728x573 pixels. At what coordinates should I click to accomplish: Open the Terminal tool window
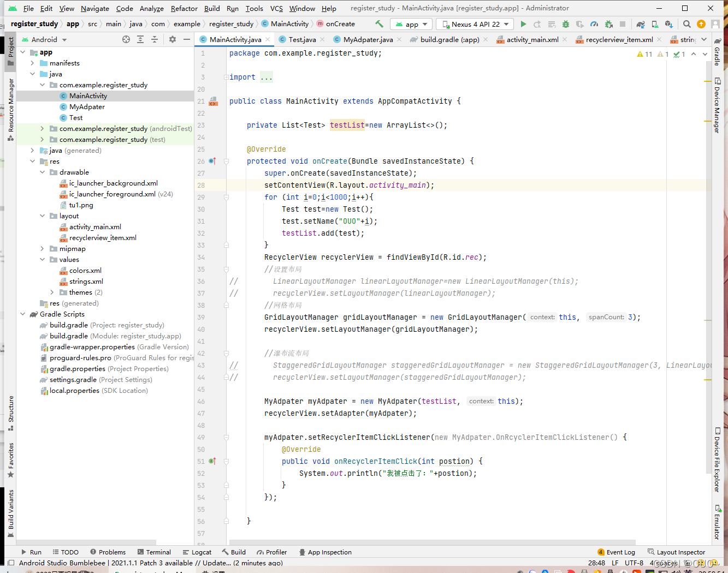click(x=154, y=552)
